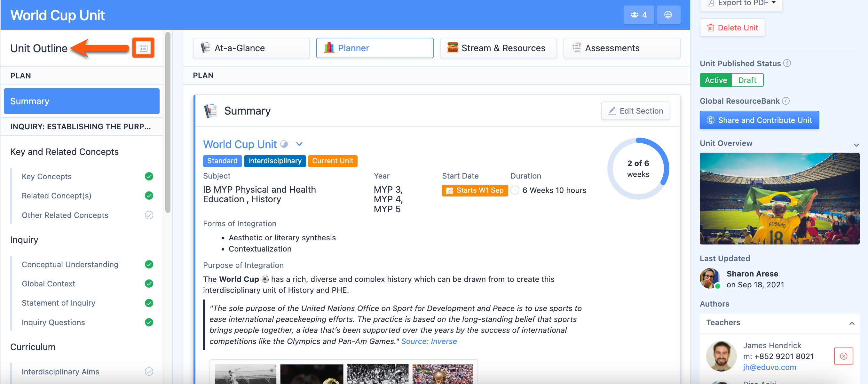Click the status pie icon beside World Cup Unit
This screenshot has height=384, width=868.
pyautogui.click(x=284, y=144)
